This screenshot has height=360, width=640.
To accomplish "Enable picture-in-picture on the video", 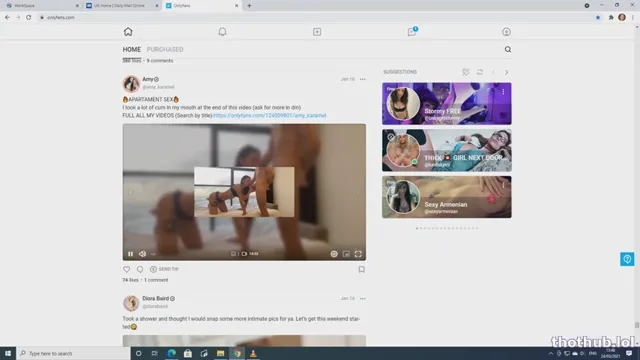I will (x=346, y=254).
